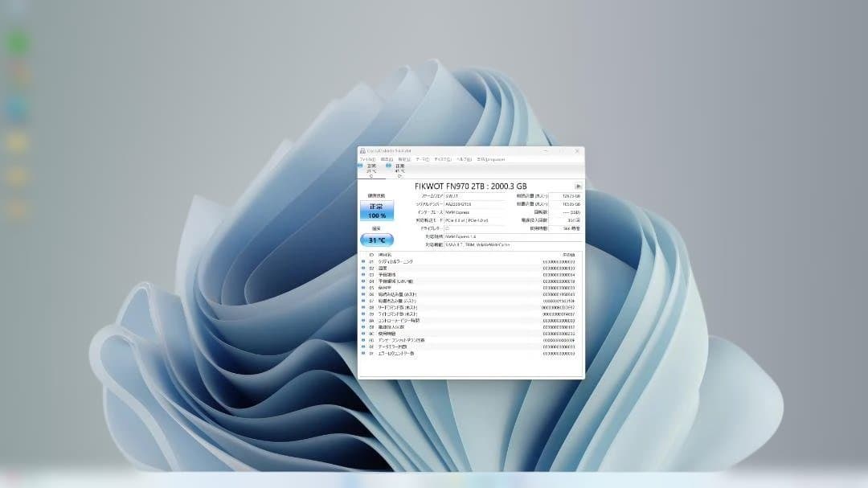The image size is (868, 488).
Task: Open the ファイル (File) menu
Action: pos(367,159)
